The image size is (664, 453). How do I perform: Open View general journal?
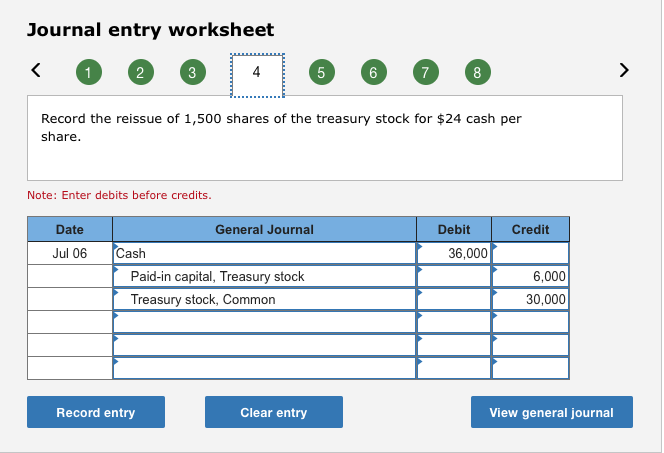tap(552, 412)
